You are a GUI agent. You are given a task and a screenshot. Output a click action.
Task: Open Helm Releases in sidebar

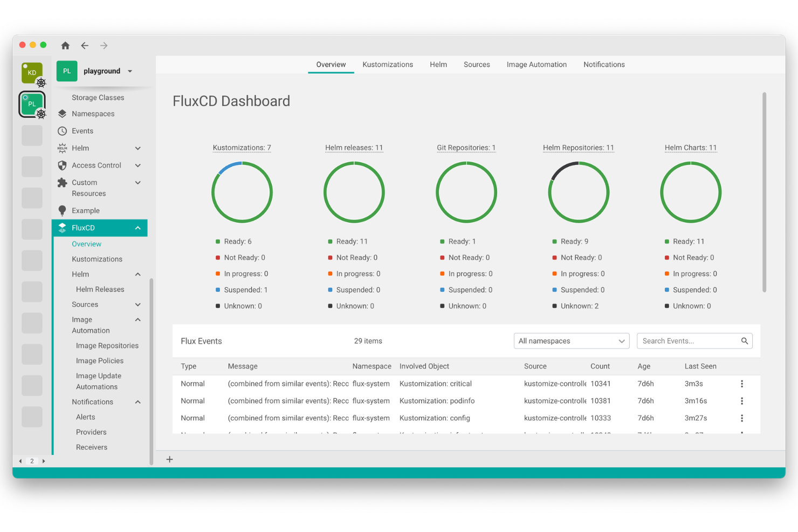100,289
